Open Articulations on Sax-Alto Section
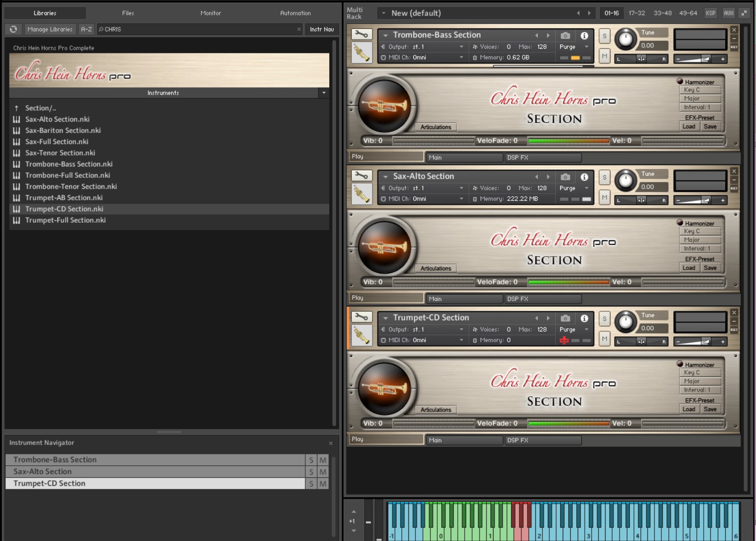This screenshot has height=541, width=756. (436, 269)
